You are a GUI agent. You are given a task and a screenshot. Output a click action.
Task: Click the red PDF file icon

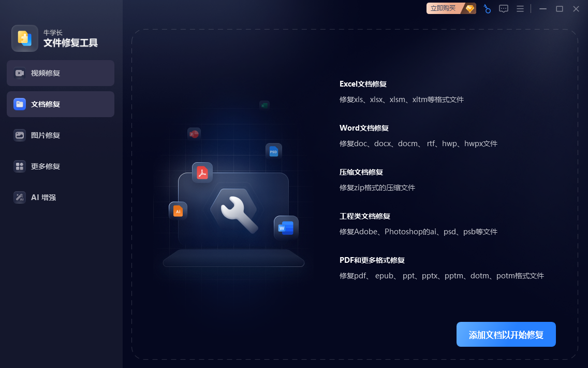point(202,173)
